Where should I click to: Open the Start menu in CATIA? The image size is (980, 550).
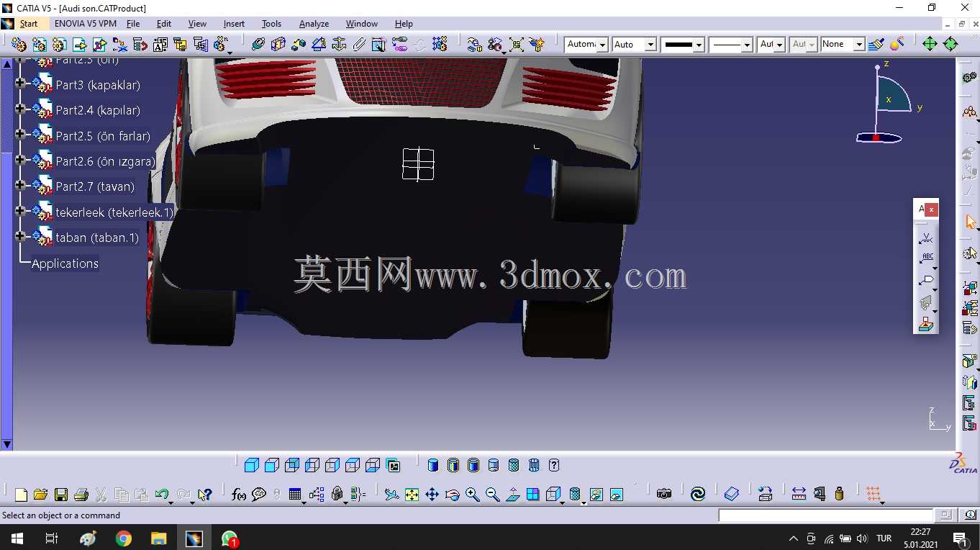(x=28, y=24)
